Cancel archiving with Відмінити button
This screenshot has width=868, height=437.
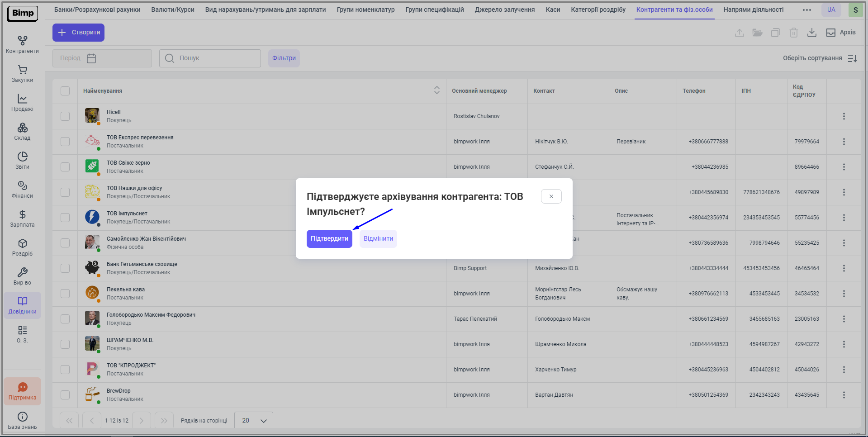[378, 239]
